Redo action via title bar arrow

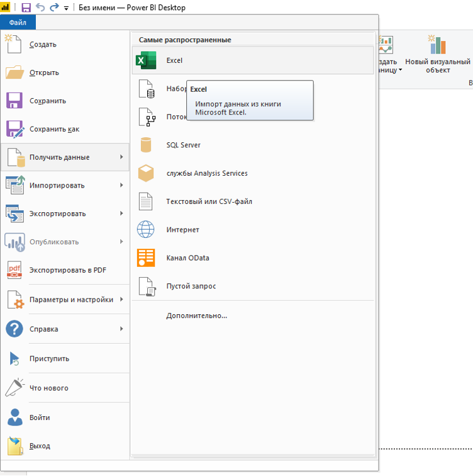54,8
